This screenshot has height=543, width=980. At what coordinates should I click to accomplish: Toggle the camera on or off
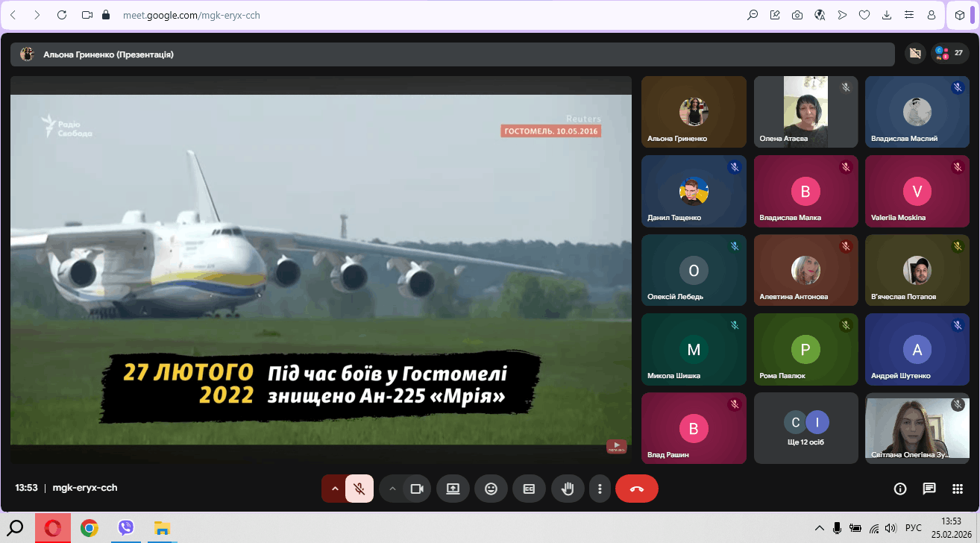pos(417,489)
